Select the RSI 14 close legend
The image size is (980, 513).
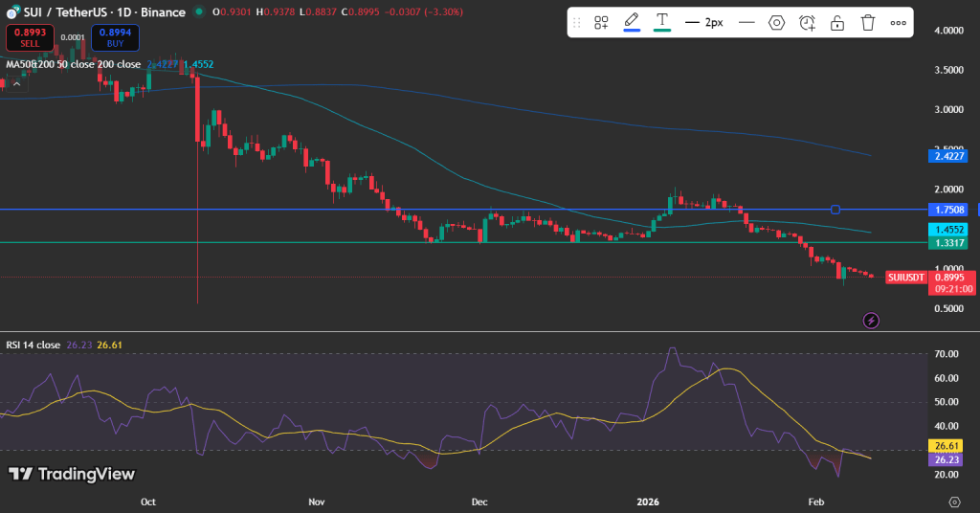pos(33,345)
